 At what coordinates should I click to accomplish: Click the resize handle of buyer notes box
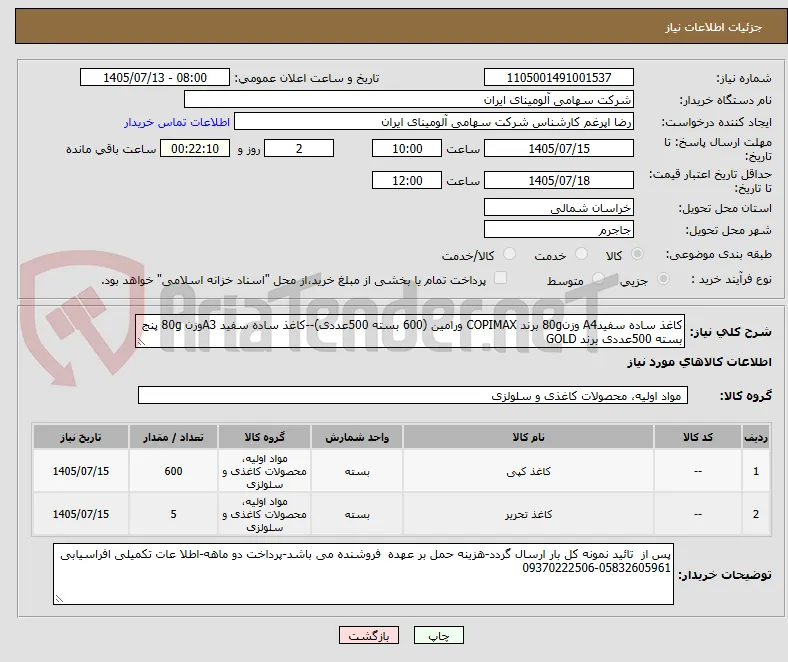59,599
